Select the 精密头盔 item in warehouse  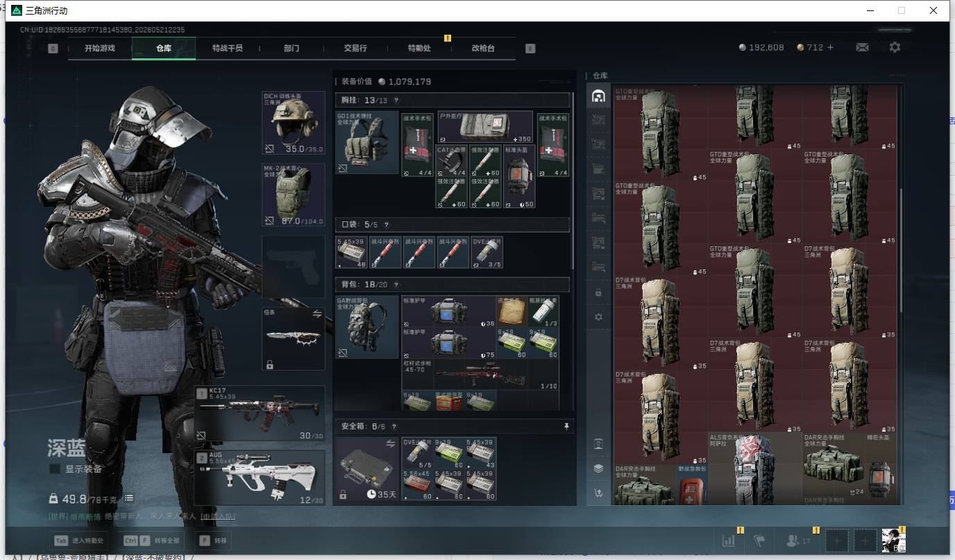(881, 464)
